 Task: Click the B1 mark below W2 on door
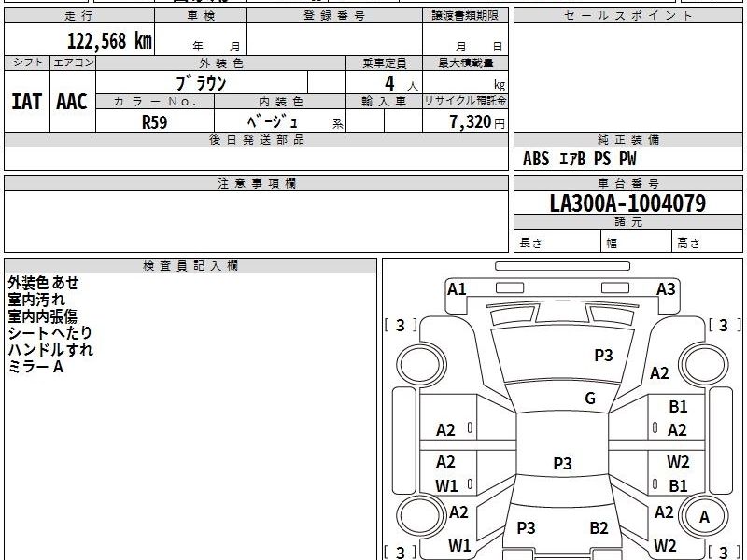pos(678,485)
